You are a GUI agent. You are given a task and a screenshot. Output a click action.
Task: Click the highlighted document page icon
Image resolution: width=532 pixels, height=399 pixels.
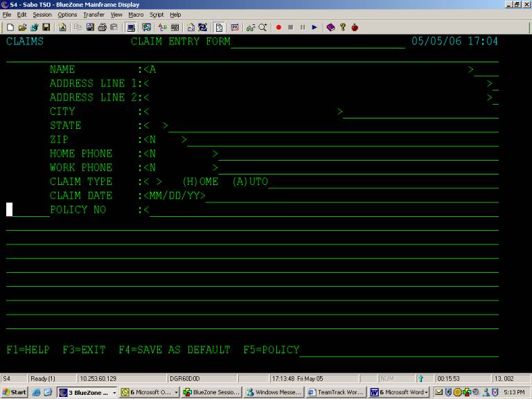pyautogui.click(x=219, y=28)
